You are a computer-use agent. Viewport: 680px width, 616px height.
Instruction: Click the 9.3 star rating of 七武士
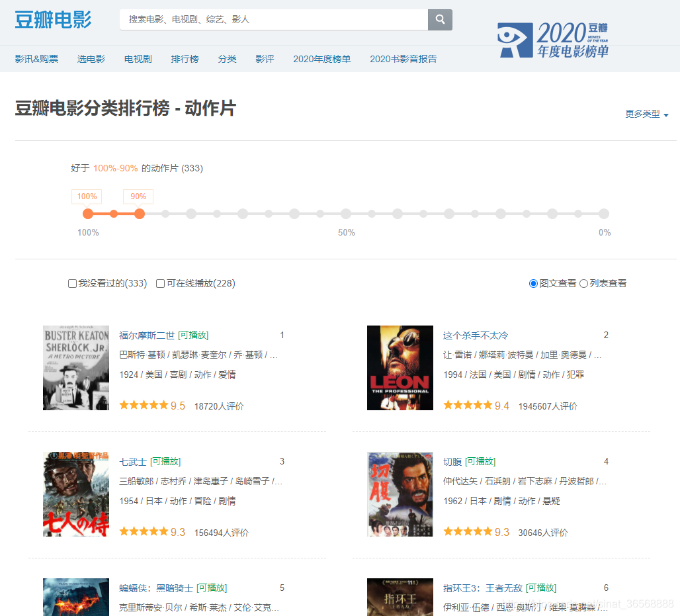(x=152, y=532)
